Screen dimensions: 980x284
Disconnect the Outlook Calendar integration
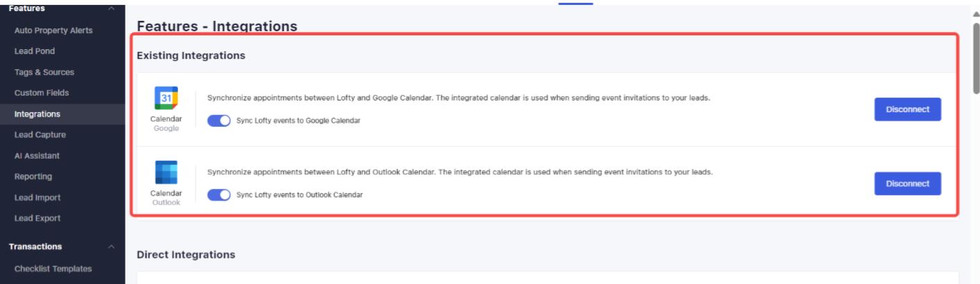(x=907, y=184)
